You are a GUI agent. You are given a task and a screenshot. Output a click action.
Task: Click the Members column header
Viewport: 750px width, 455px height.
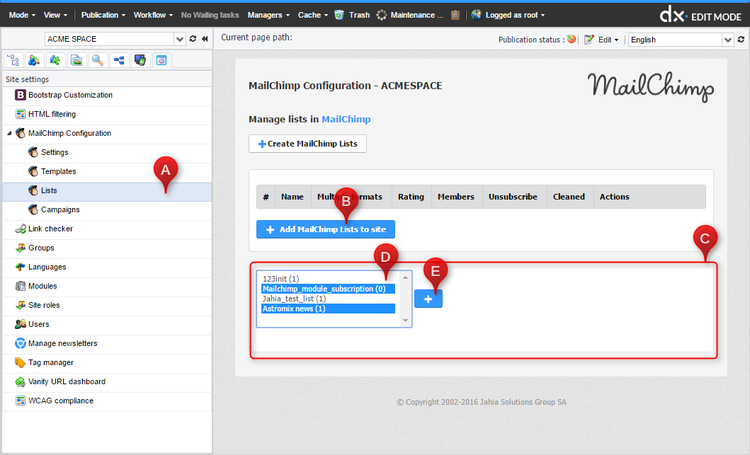pyautogui.click(x=456, y=197)
